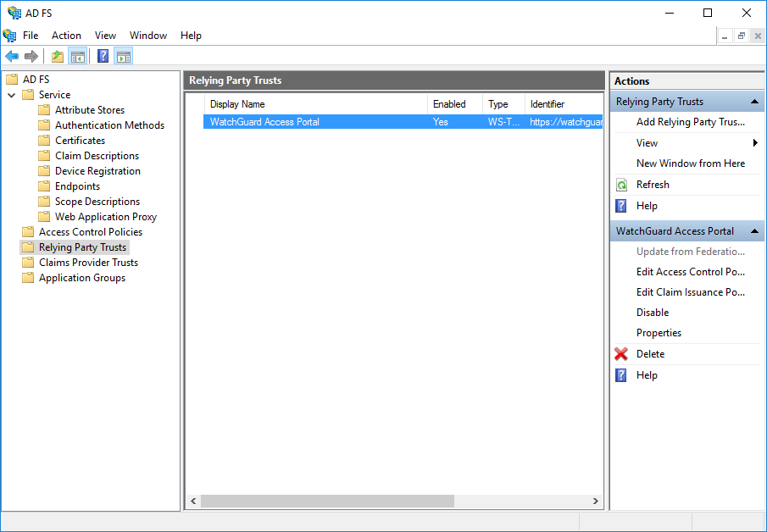Minimize the inner MDI child window

(725, 36)
